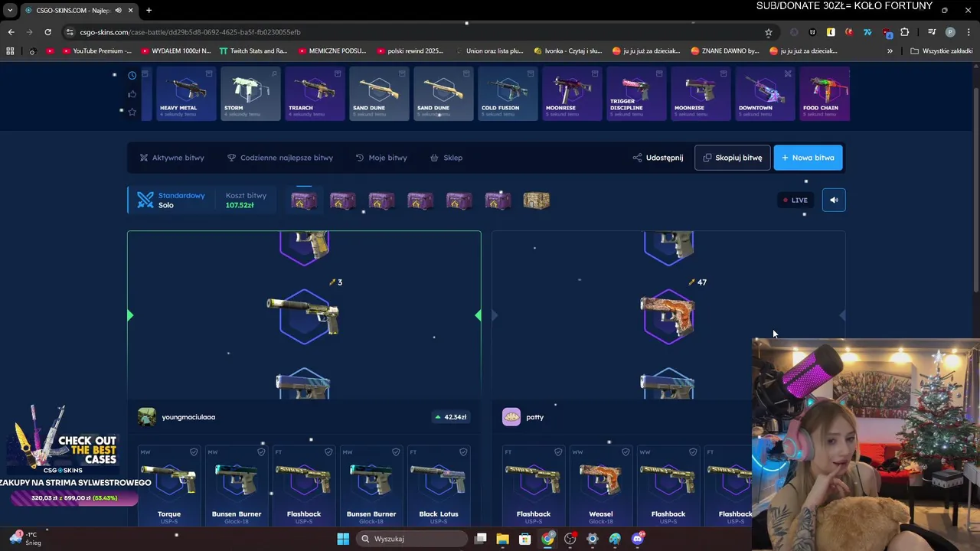This screenshot has width=980, height=551.
Task: Create a Nowa bitwa
Action: 808,158
